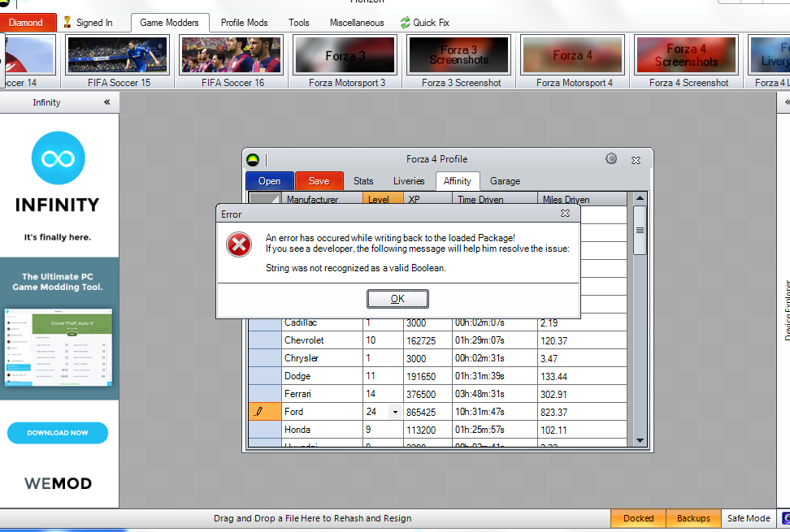The width and height of the screenshot is (790, 532).
Task: Click the affinity table scroll up arrow
Action: [640, 198]
